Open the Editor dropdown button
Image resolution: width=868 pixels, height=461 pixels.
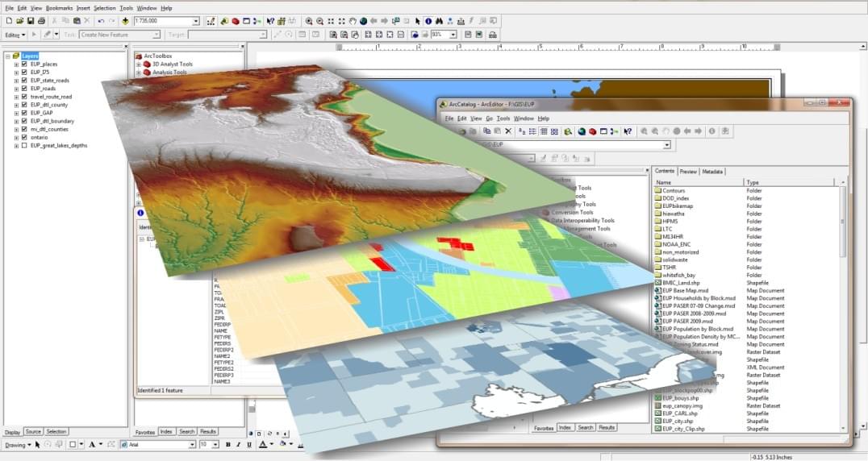[15, 35]
